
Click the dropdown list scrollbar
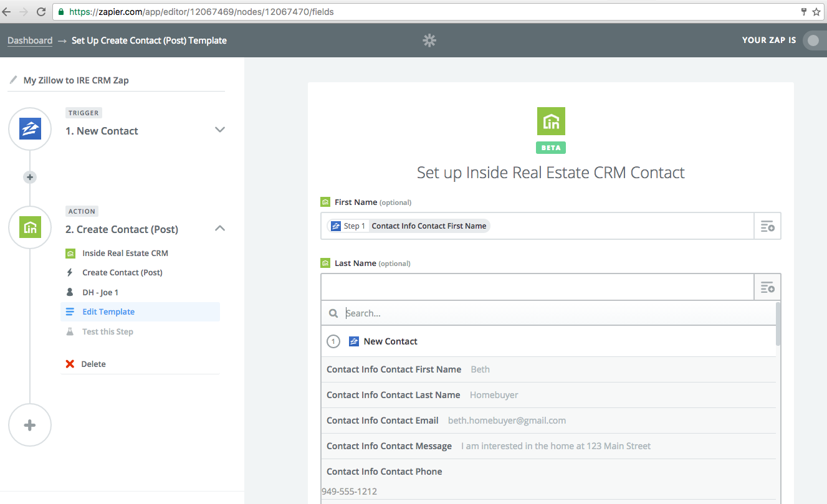click(778, 324)
